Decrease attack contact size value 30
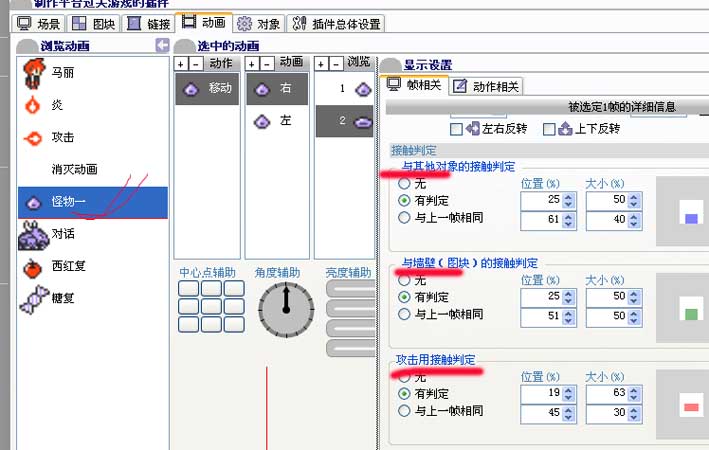Viewport: 709px width, 450px height. [634, 418]
